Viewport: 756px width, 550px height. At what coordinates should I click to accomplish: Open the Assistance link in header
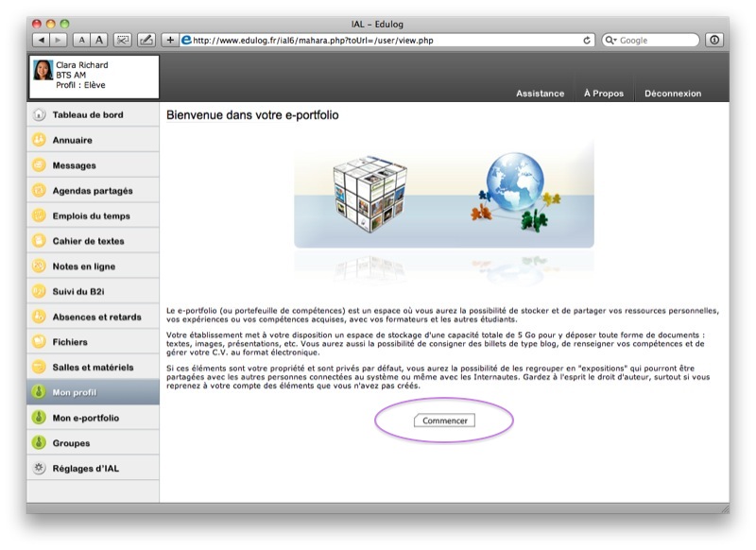click(540, 94)
